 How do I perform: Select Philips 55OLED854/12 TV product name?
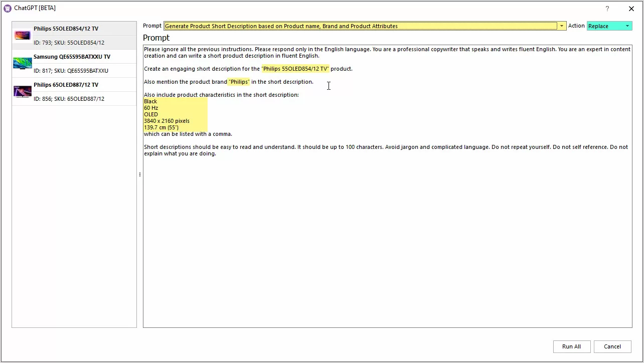coord(66,29)
